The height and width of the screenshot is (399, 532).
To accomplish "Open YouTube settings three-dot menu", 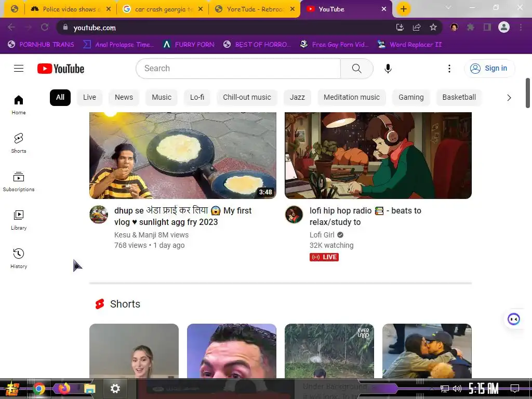I will click(x=449, y=69).
